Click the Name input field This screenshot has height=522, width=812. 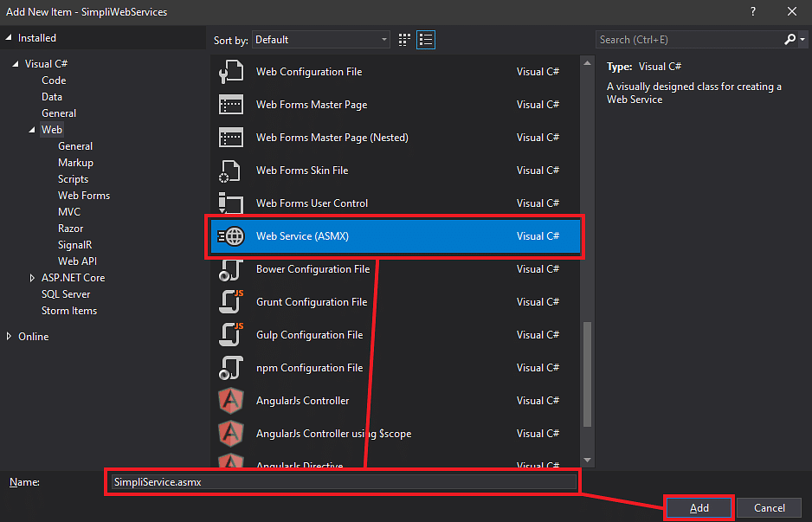coord(344,482)
